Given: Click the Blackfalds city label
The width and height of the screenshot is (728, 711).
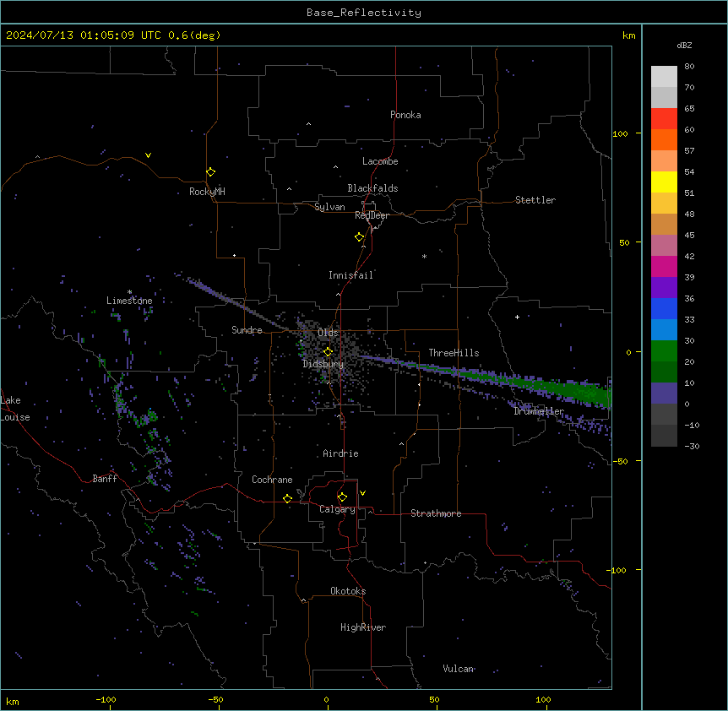Looking at the screenshot, I should (x=372, y=188).
